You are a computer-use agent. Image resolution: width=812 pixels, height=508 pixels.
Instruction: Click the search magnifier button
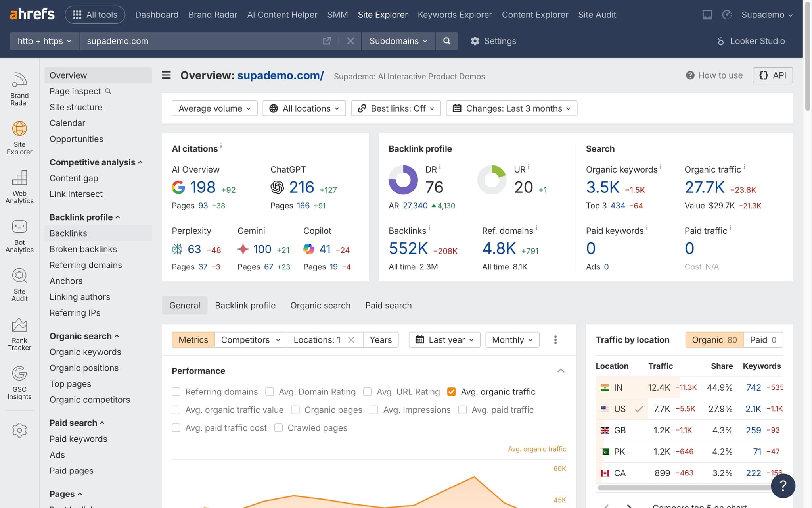(447, 41)
